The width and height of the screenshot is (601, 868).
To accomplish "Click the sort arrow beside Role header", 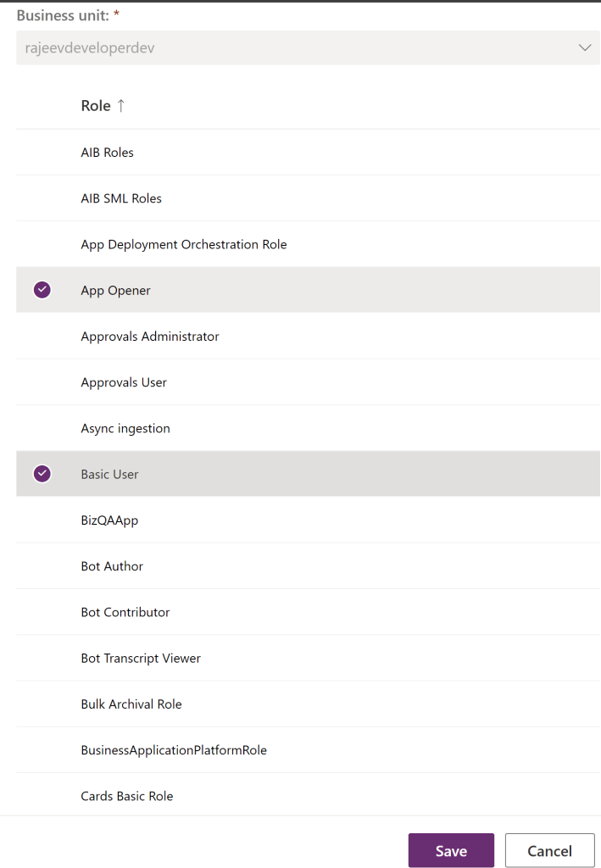I will [121, 106].
